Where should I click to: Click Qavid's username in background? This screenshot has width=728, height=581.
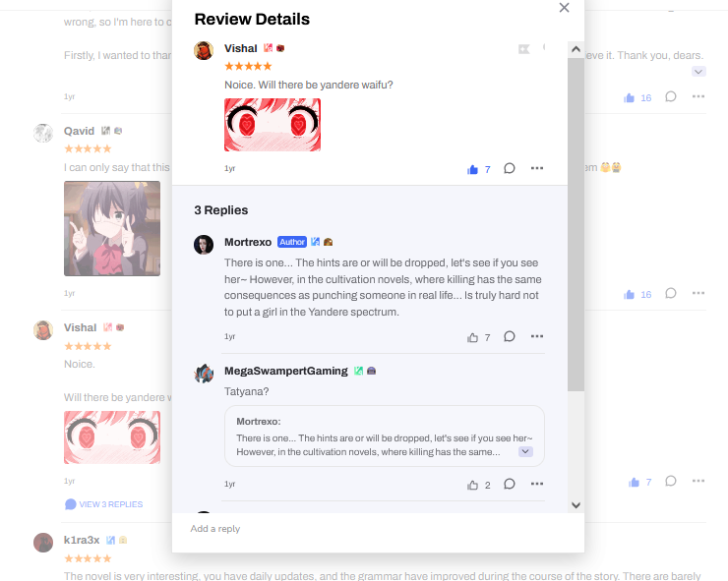[79, 131]
